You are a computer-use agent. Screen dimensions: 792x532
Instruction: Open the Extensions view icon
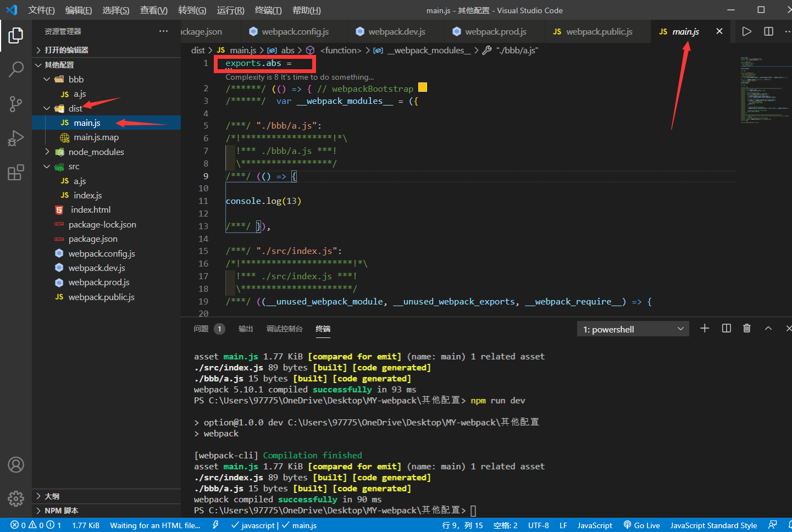(16, 173)
